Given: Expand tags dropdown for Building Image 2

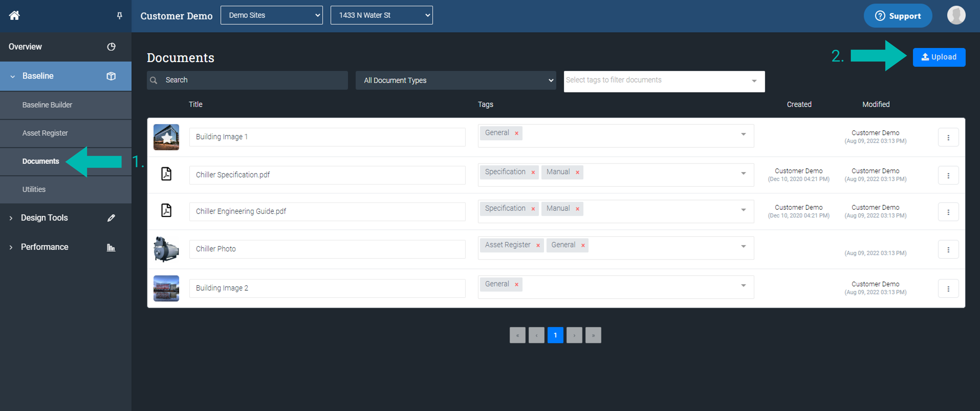Looking at the screenshot, I should (x=743, y=285).
